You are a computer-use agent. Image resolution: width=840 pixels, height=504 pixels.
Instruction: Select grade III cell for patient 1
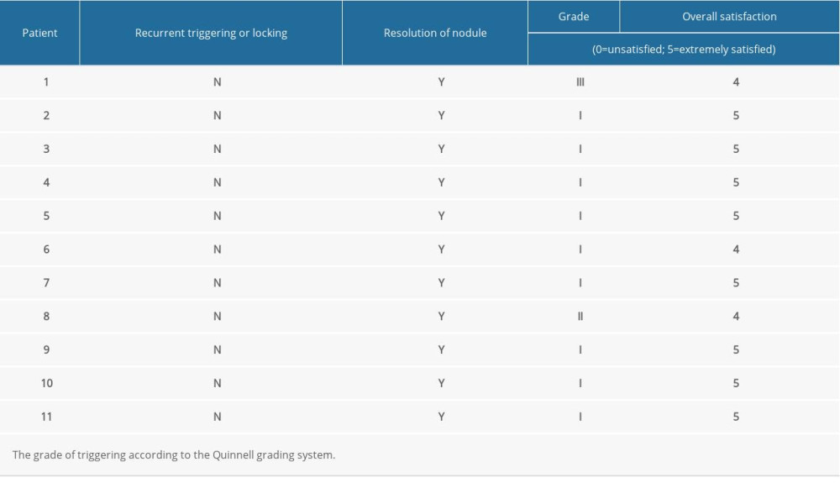point(580,82)
